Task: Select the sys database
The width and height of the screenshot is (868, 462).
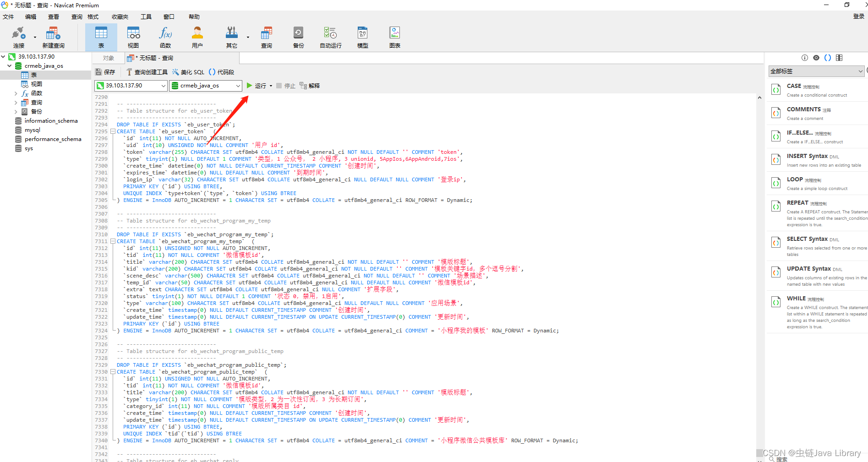Action: tap(28, 148)
